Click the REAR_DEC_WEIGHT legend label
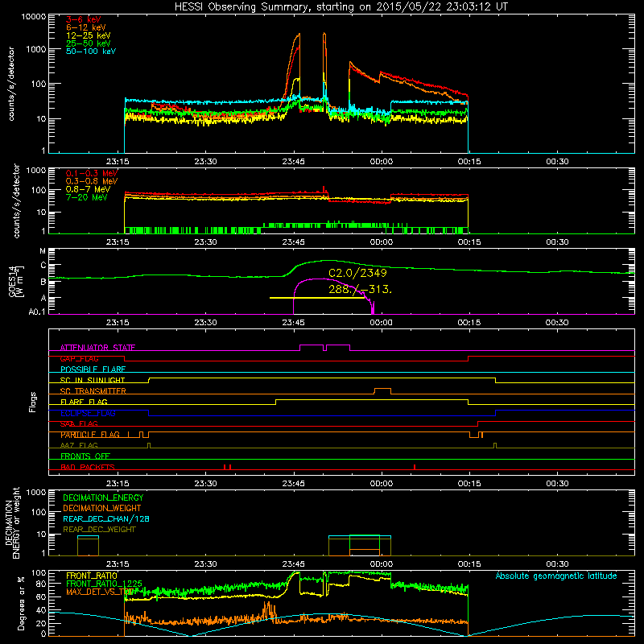This screenshot has height=644, width=644. coord(99,530)
